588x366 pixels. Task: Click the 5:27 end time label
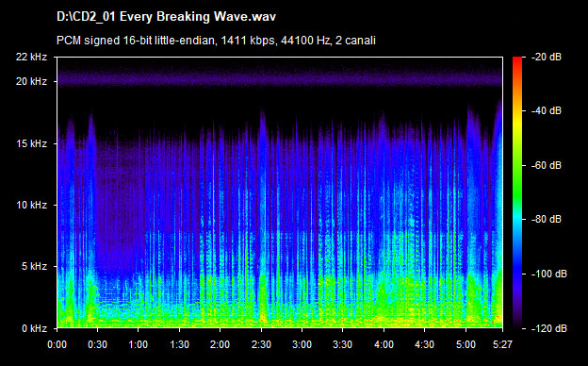point(502,344)
